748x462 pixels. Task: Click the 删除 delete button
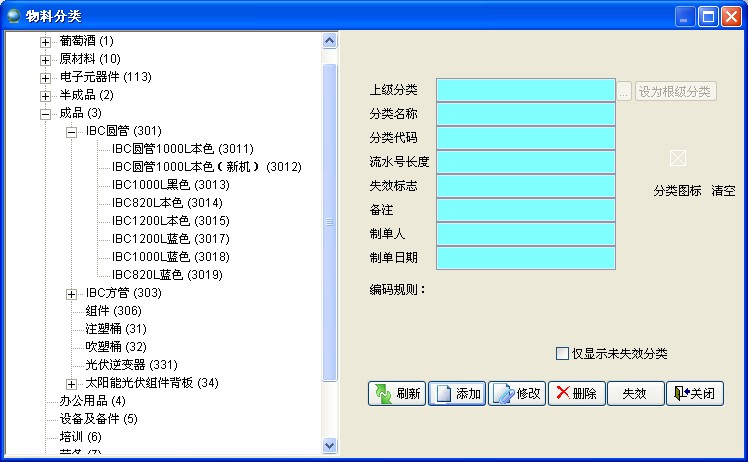click(x=576, y=393)
